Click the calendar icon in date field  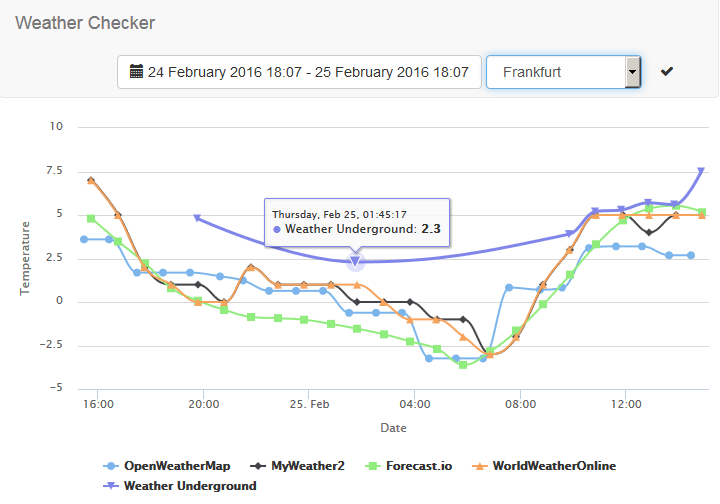(137, 72)
